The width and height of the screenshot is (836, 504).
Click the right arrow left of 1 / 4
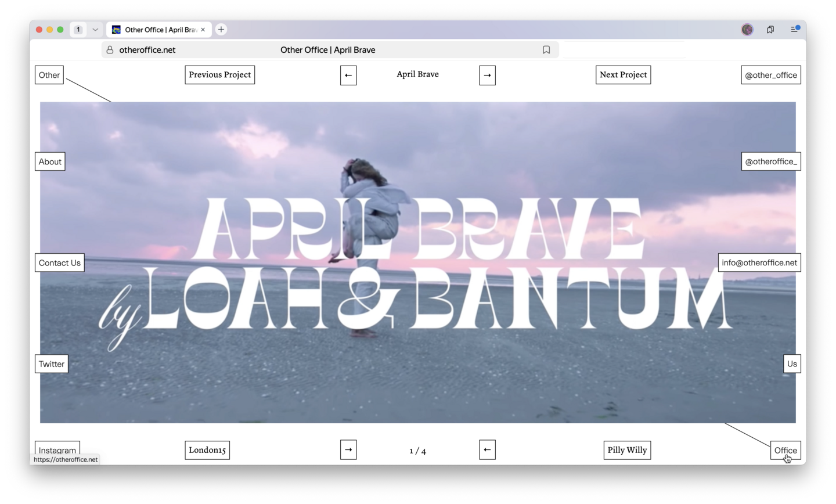pos(348,450)
